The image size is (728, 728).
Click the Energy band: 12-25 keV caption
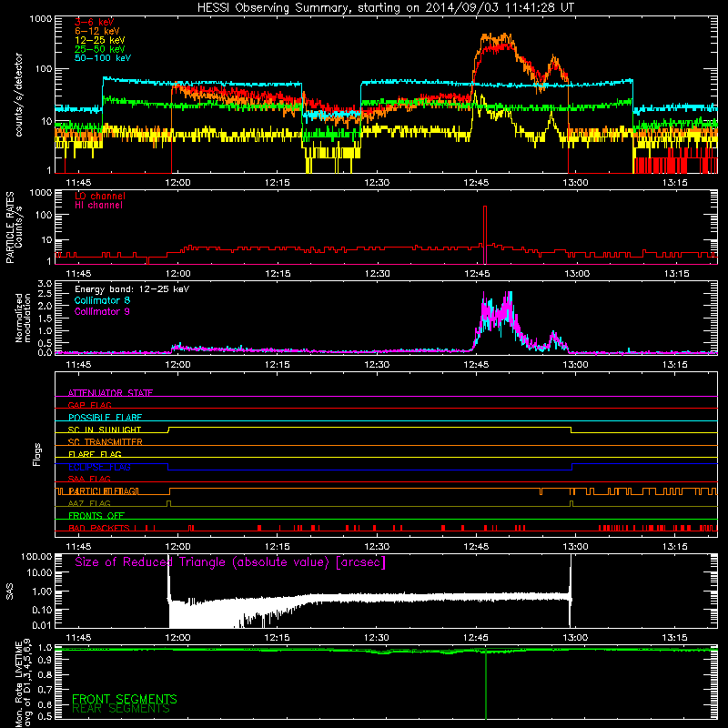click(x=132, y=289)
